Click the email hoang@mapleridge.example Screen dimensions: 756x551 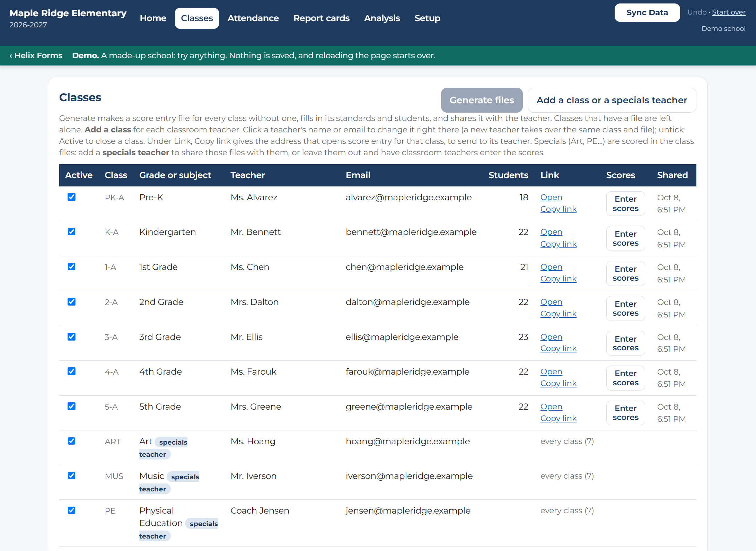(408, 441)
